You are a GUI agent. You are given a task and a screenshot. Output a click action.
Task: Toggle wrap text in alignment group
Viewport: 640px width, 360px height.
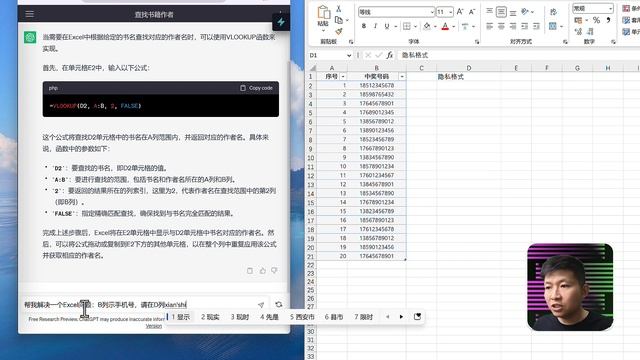coord(553,12)
